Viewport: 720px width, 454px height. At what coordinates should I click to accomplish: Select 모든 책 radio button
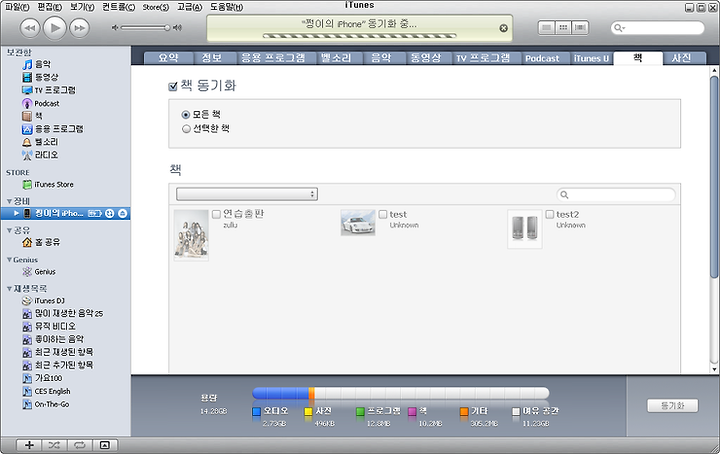tap(186, 115)
